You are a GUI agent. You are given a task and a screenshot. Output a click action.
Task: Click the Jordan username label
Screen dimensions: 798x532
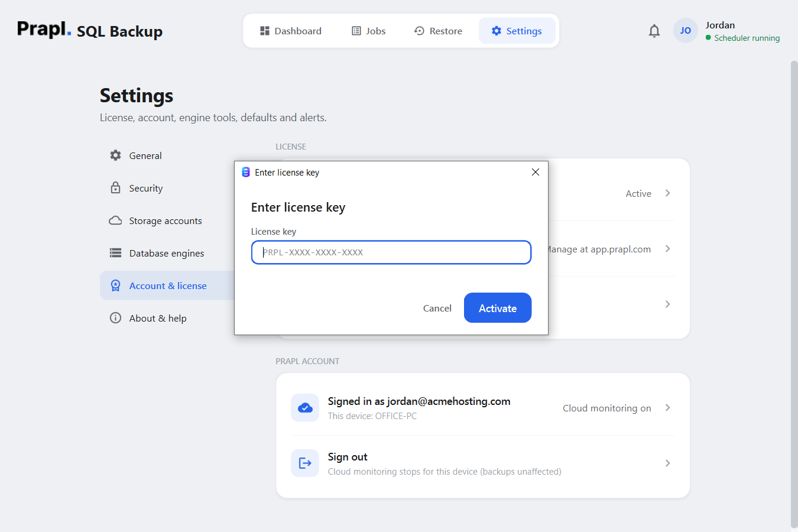[720, 25]
